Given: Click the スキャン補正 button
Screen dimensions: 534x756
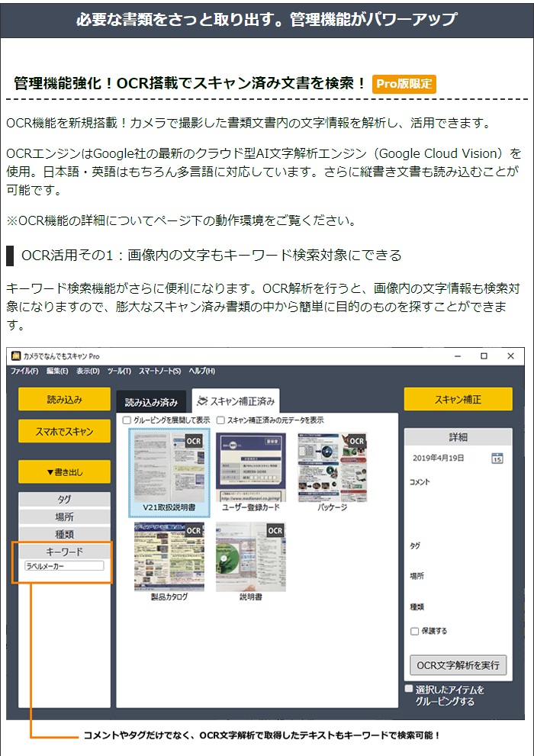Looking at the screenshot, I should [458, 399].
